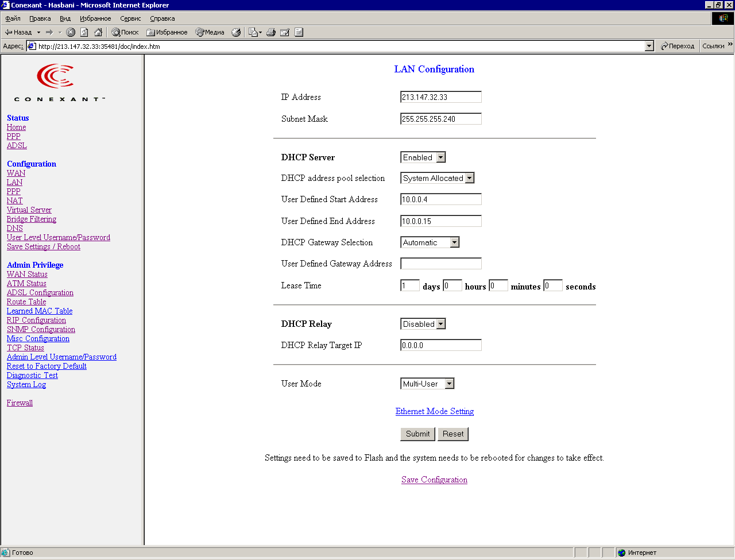Open the ADSL Configuration link

click(40, 292)
